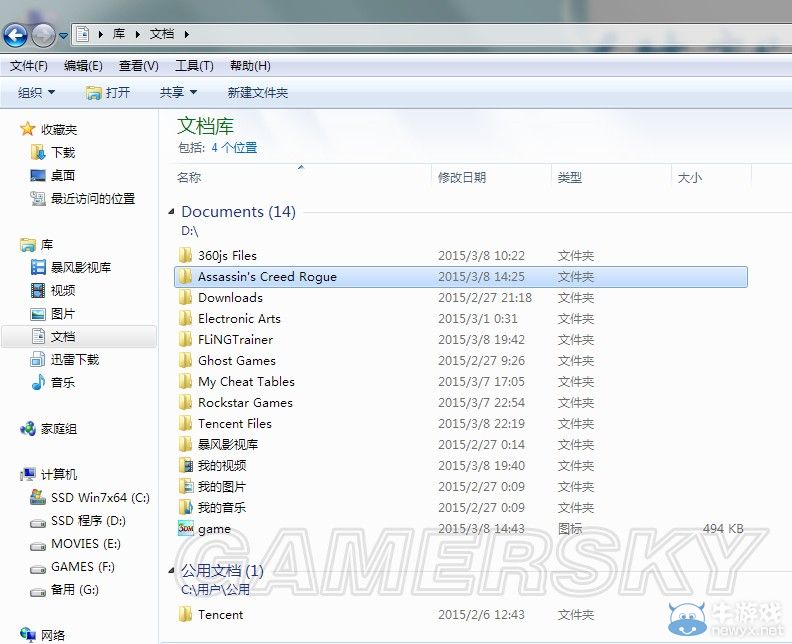Select the 我的图片 folder icon
Screen dimensions: 792x644
[x=185, y=486]
